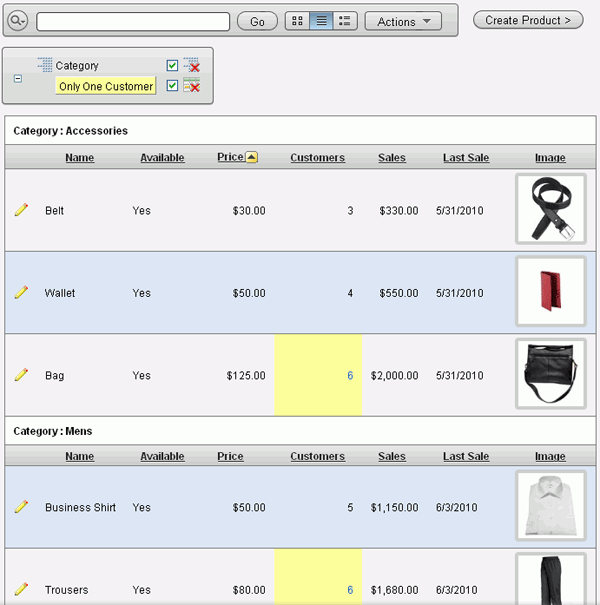The image size is (600, 605).
Task: Click the Category control break grid icon
Action: click(45, 65)
